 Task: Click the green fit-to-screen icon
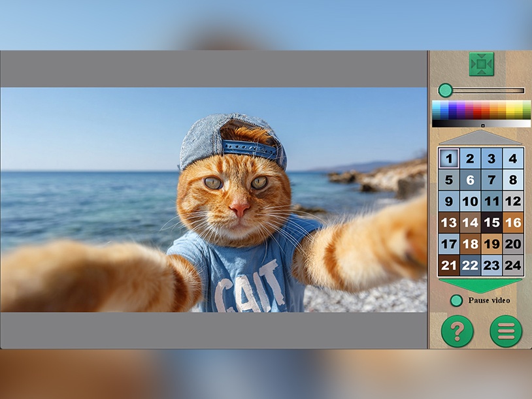(x=481, y=64)
